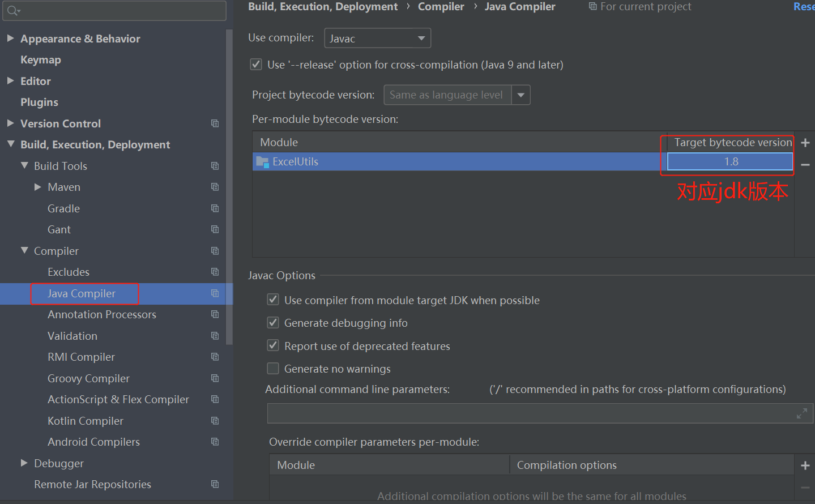This screenshot has height=504, width=815.
Task: Edit the Target bytecode version 1.8 field
Action: [x=728, y=161]
